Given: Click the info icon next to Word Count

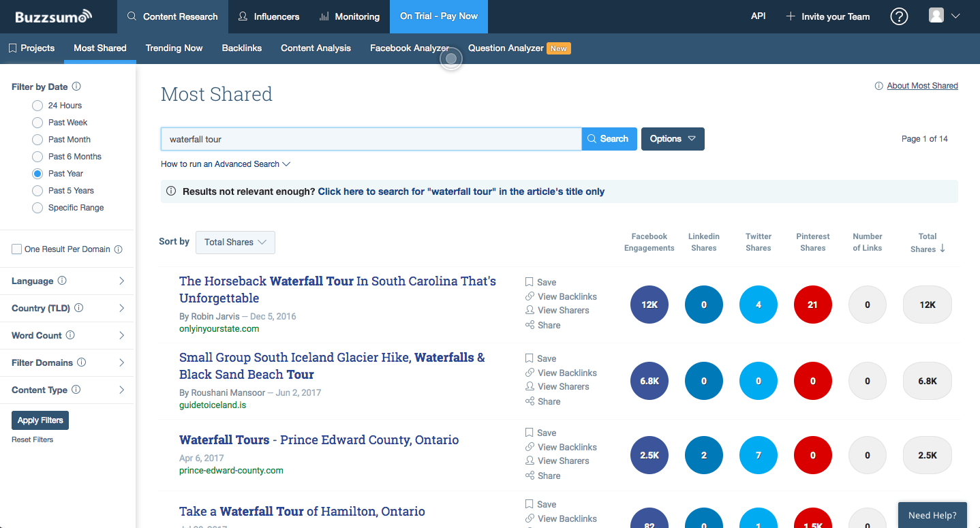Looking at the screenshot, I should coord(70,335).
